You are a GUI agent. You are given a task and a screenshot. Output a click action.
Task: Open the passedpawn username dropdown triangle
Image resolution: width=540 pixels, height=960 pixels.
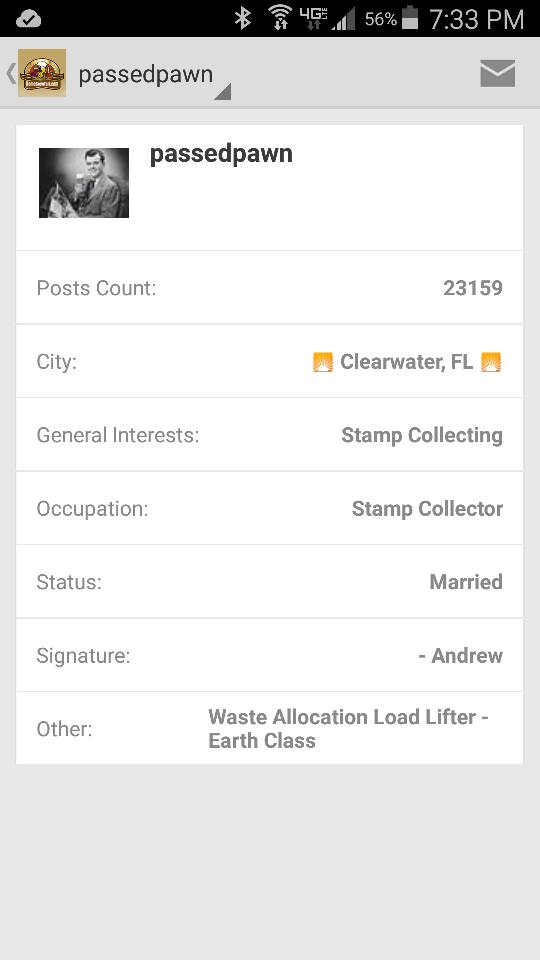(x=222, y=92)
